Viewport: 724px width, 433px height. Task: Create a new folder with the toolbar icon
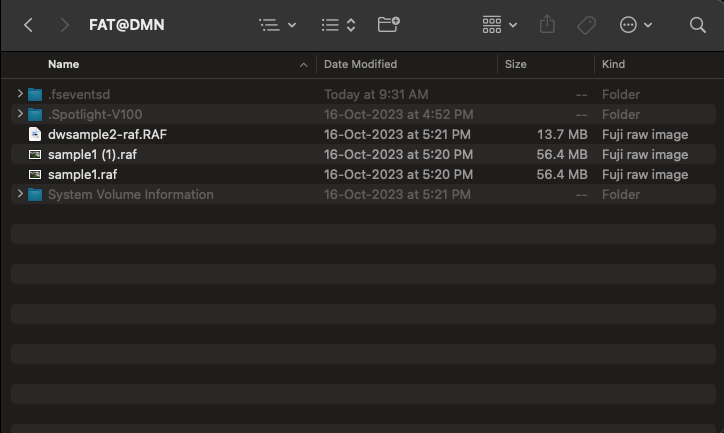388,24
